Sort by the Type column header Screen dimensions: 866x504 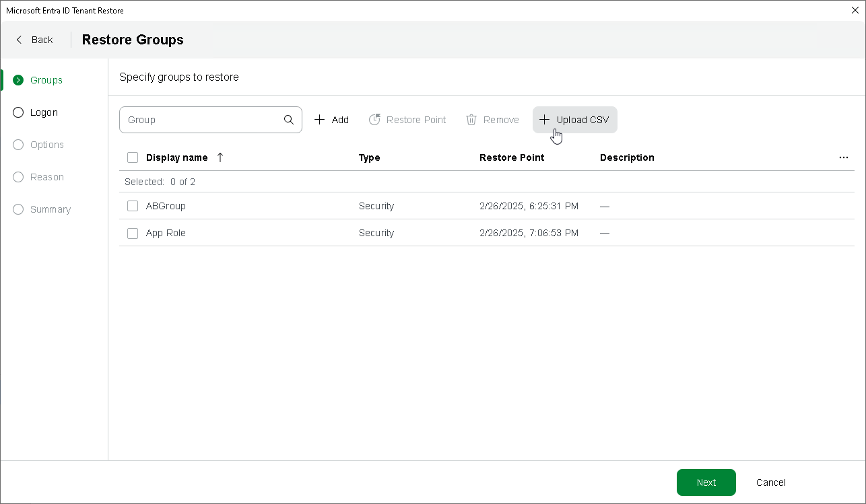(x=370, y=157)
